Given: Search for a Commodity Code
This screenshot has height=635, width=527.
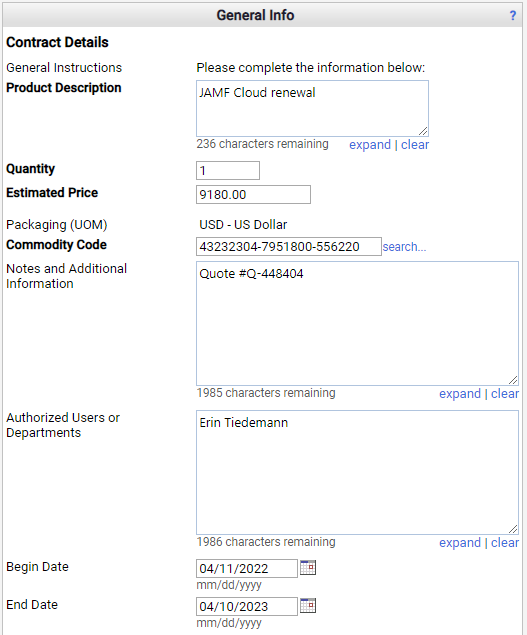Looking at the screenshot, I should [x=404, y=247].
